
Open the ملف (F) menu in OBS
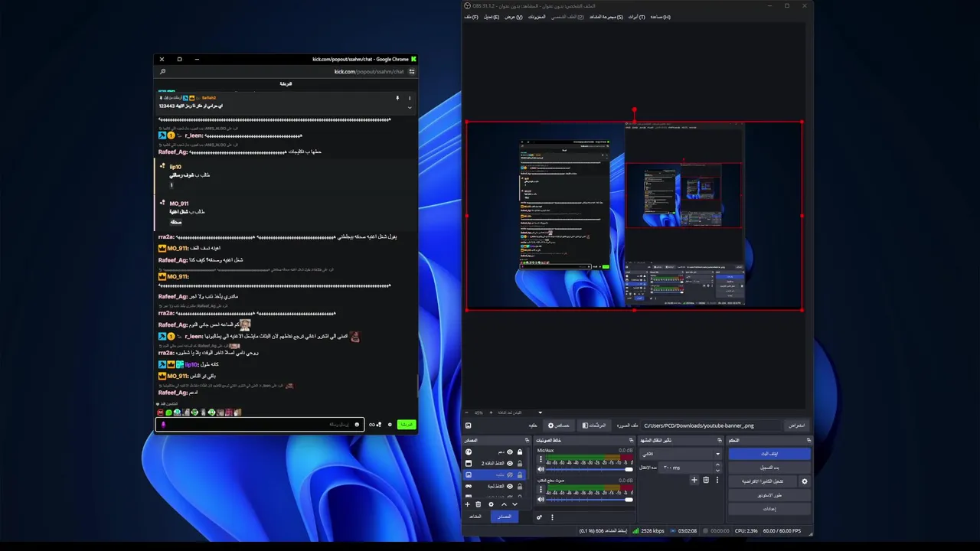coord(471,17)
